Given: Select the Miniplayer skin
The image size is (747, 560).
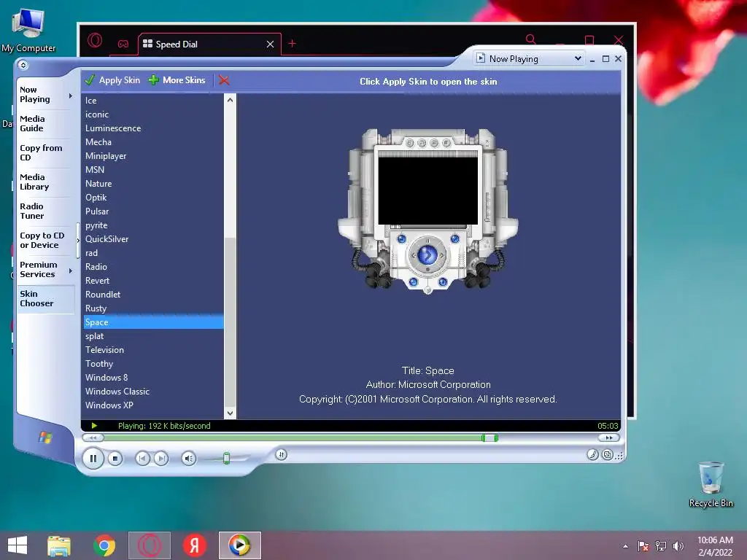Looking at the screenshot, I should 153,156.
